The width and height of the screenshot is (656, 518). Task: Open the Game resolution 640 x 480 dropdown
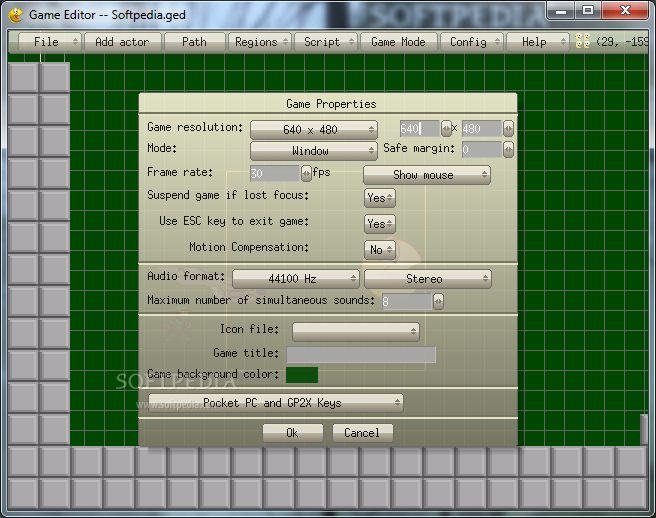314,130
